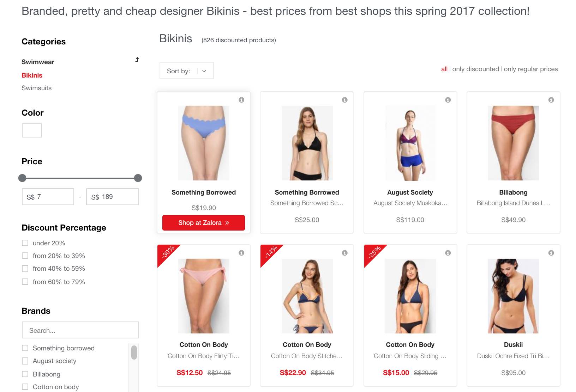Click info icon on black Something Borrowed bikini

tap(345, 100)
